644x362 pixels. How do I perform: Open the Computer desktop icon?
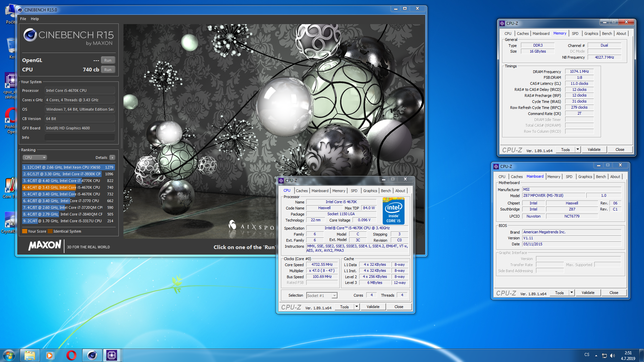10,14
